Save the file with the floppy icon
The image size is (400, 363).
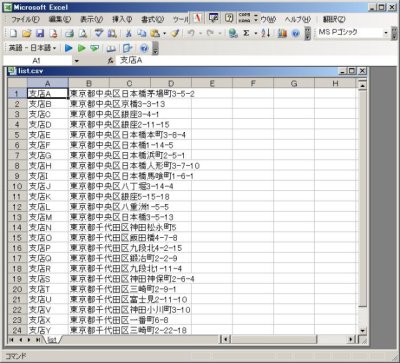[40, 33]
